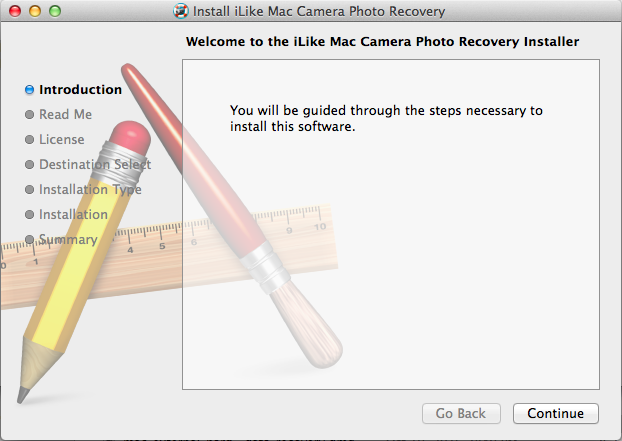The width and height of the screenshot is (622, 441).
Task: Click the disabled Go Back button
Action: tap(461, 413)
